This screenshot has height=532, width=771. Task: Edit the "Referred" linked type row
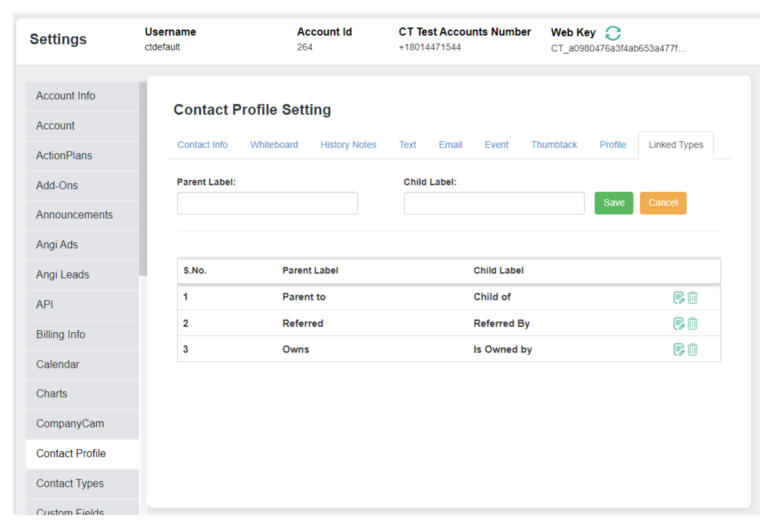(x=679, y=324)
